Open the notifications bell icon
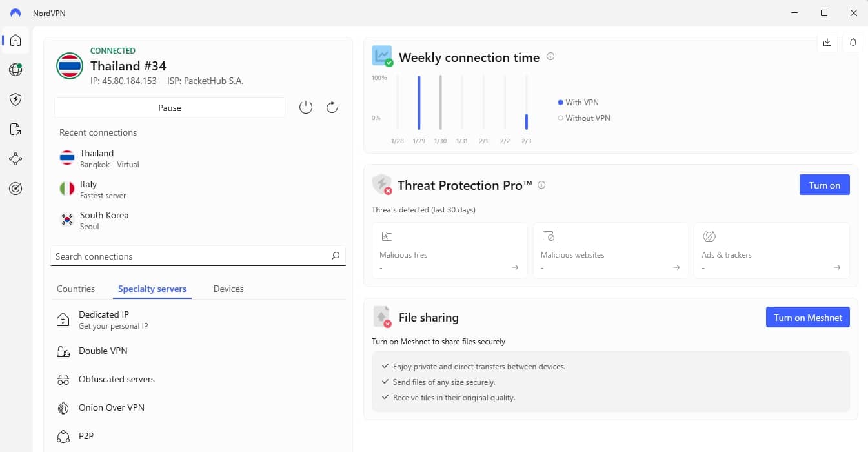 click(853, 43)
